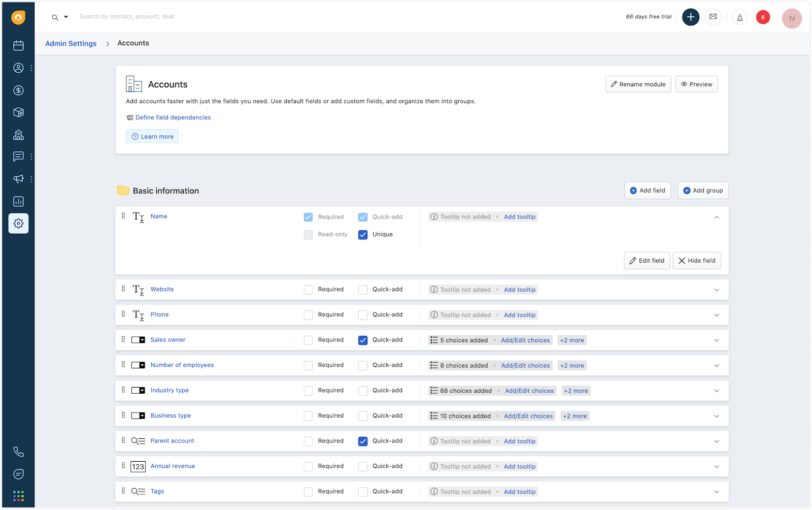Click the Learn more button

coord(152,137)
